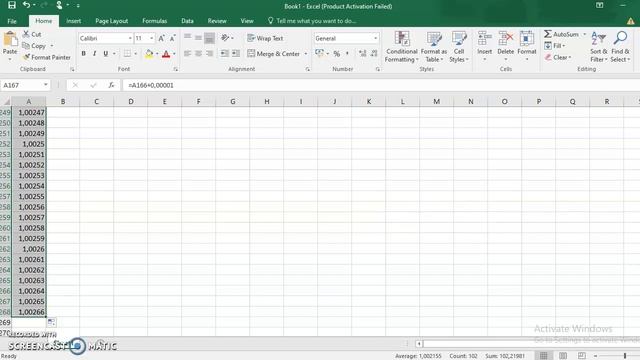Image resolution: width=640 pixels, height=360 pixels.
Task: Open the General number format dropdown
Action: [x=376, y=38]
